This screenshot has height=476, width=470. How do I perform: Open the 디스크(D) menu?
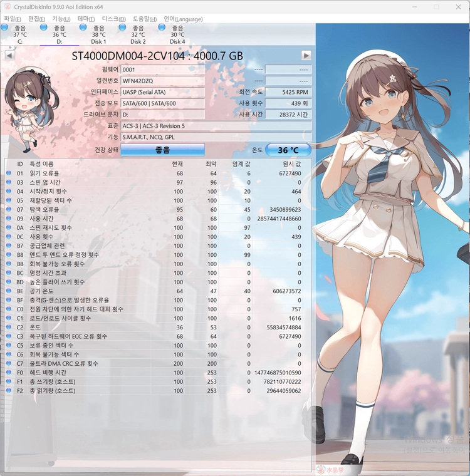[113, 19]
